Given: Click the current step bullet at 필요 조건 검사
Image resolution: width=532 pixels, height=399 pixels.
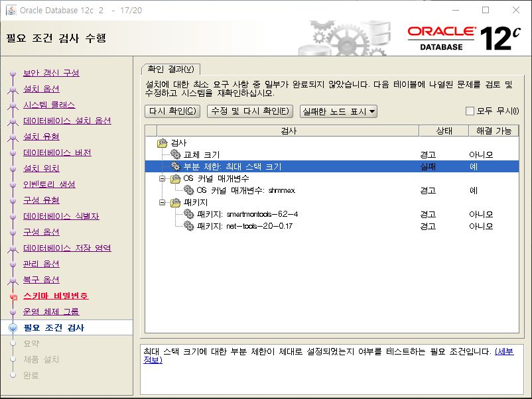Looking at the screenshot, I should pos(13,327).
